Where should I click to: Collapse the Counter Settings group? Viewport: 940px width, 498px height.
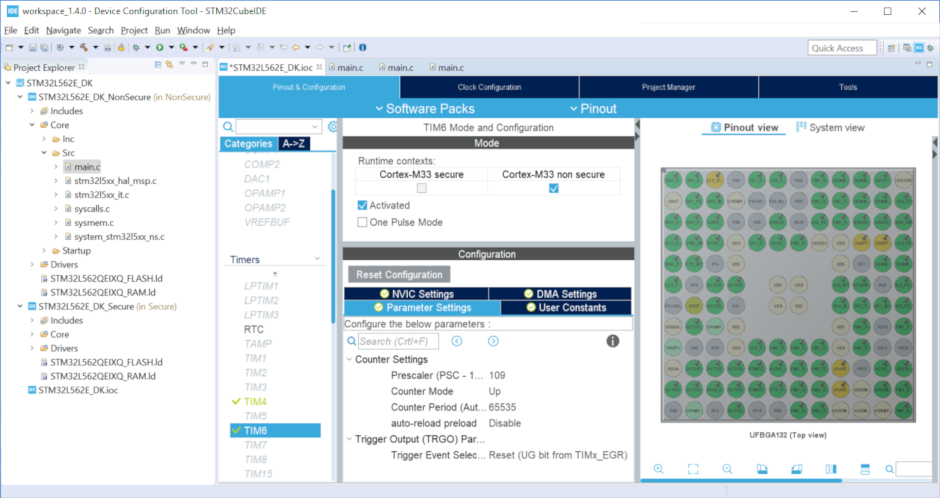click(350, 360)
